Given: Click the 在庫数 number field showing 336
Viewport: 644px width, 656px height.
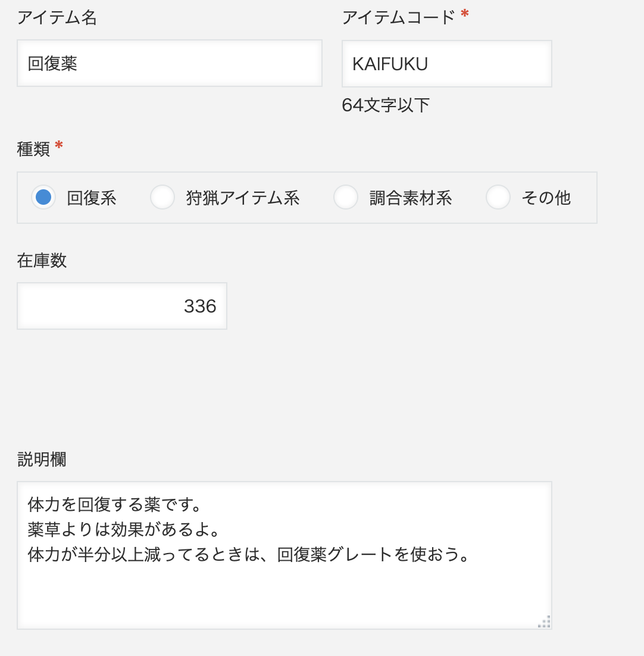Looking at the screenshot, I should [x=121, y=306].
